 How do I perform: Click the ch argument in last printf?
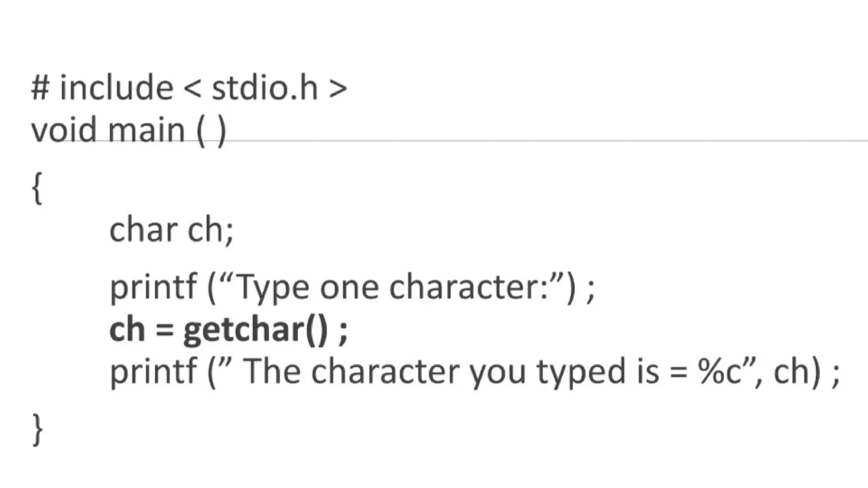click(x=792, y=371)
